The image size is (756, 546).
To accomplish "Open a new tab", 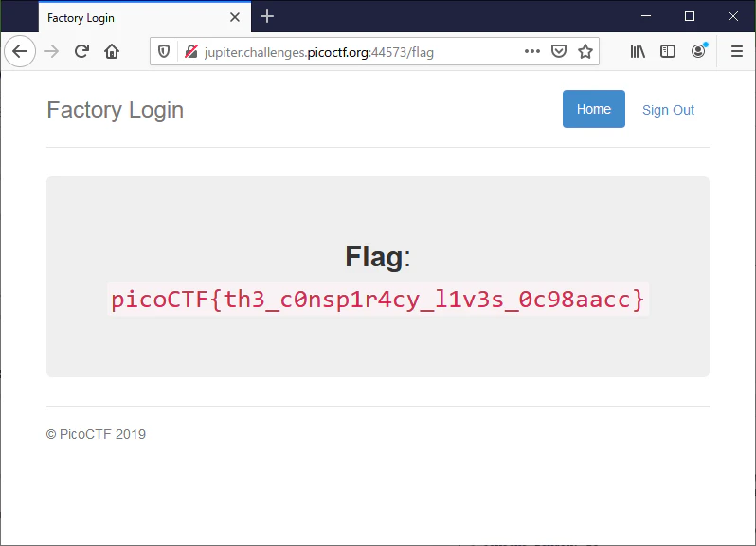I will click(x=267, y=16).
